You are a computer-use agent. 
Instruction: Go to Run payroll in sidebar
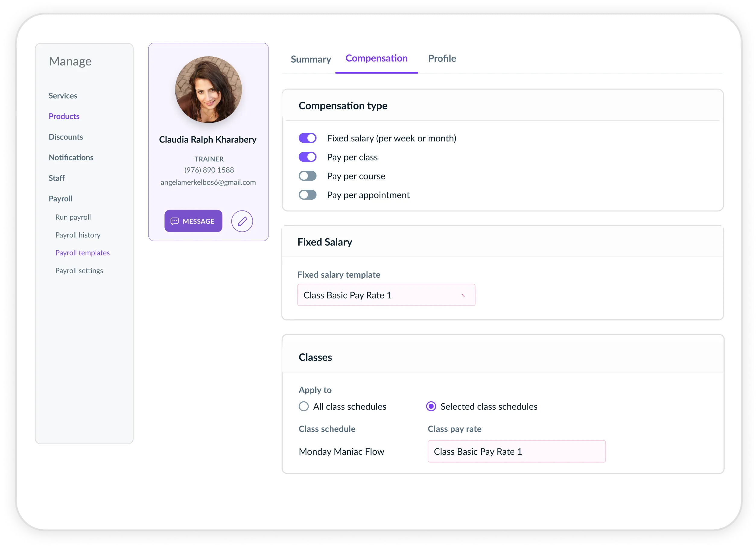pyautogui.click(x=73, y=217)
